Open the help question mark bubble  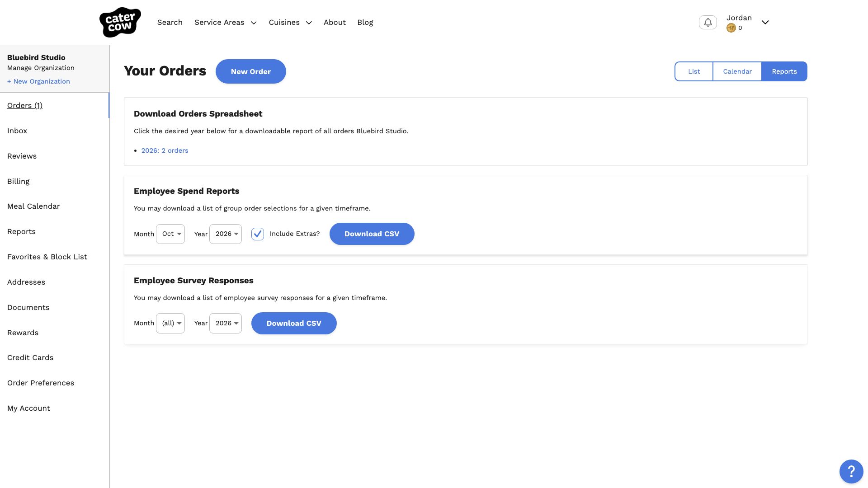coord(851,471)
